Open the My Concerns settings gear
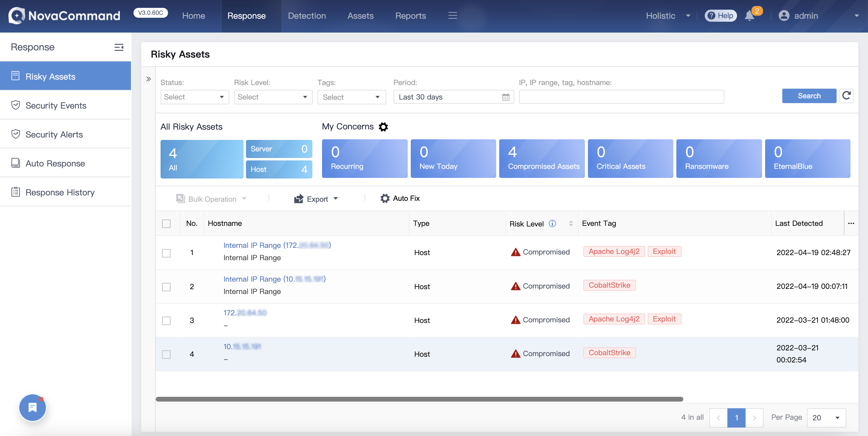This screenshot has height=436, width=868. pos(383,127)
